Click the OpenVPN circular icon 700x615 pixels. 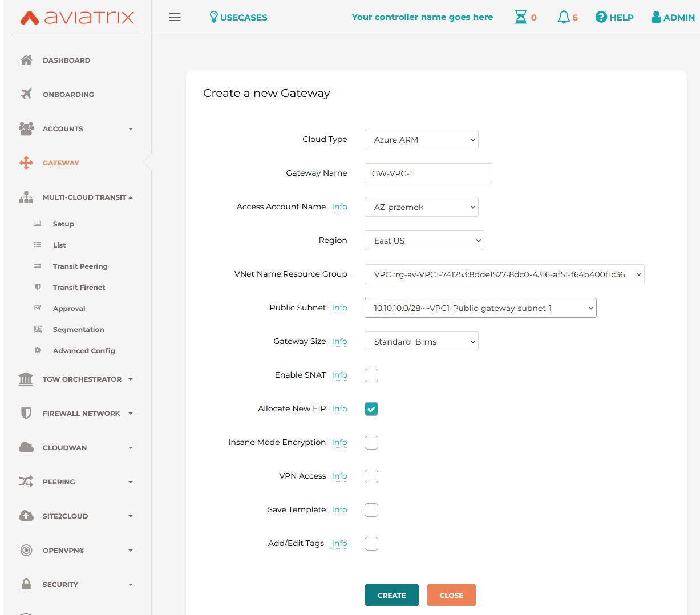26,550
